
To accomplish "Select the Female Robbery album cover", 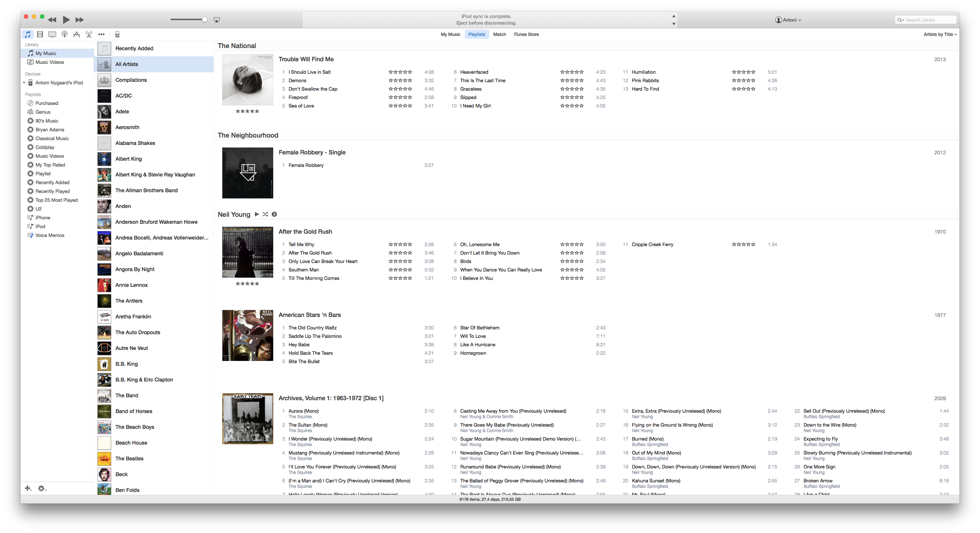I will coord(248,173).
